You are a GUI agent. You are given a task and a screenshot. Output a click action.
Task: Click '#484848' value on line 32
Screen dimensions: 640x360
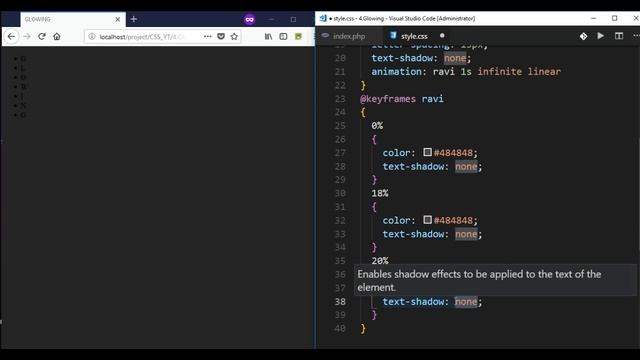point(453,220)
